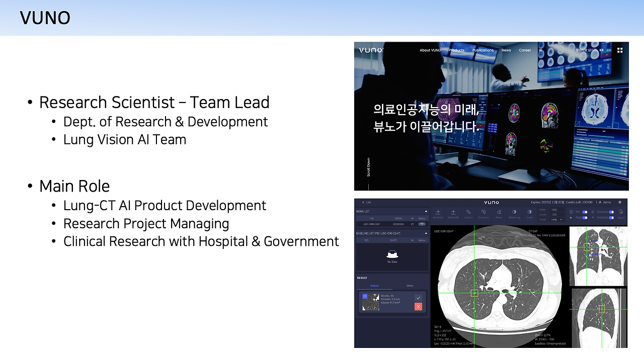Choose the Windowing tool
This screenshot has width=644, height=362.
514,214
